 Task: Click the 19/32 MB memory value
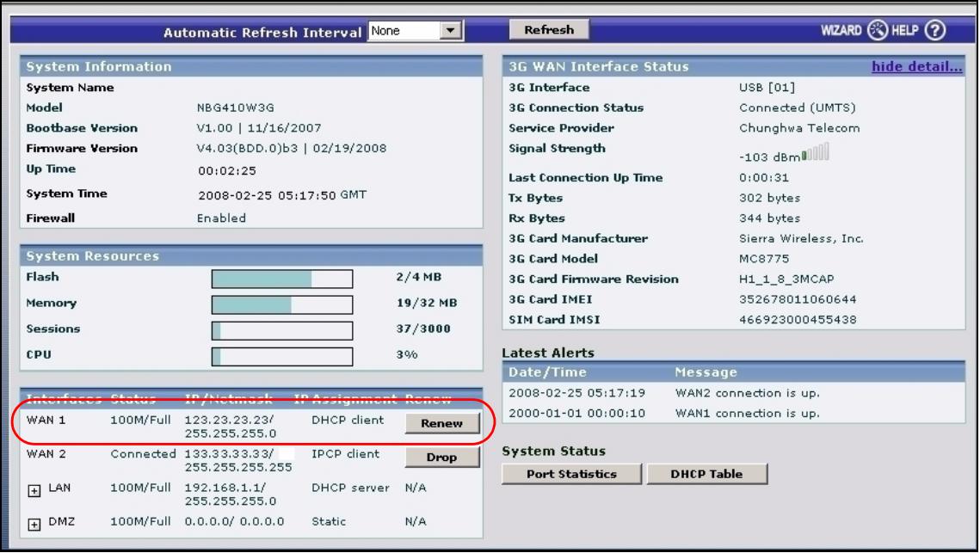coord(427,303)
